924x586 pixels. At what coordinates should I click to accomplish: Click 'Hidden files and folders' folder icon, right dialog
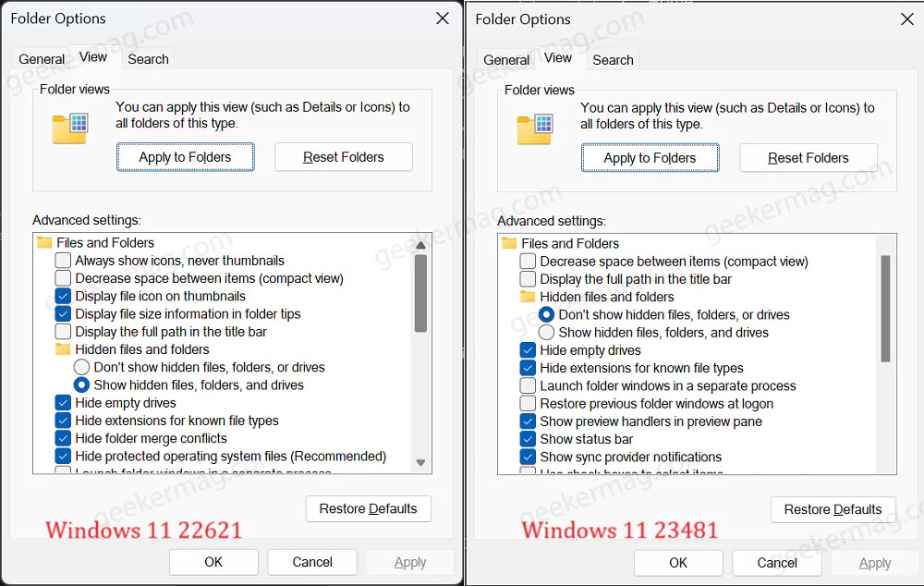(528, 297)
